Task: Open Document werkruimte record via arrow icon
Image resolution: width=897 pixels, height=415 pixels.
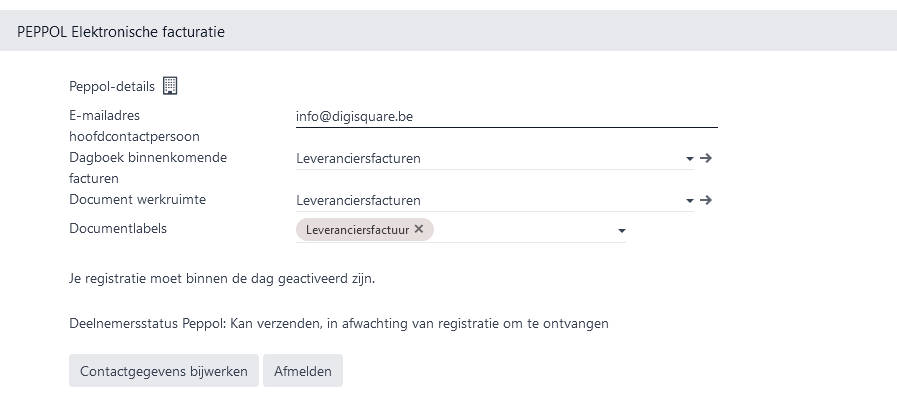Action: 706,200
